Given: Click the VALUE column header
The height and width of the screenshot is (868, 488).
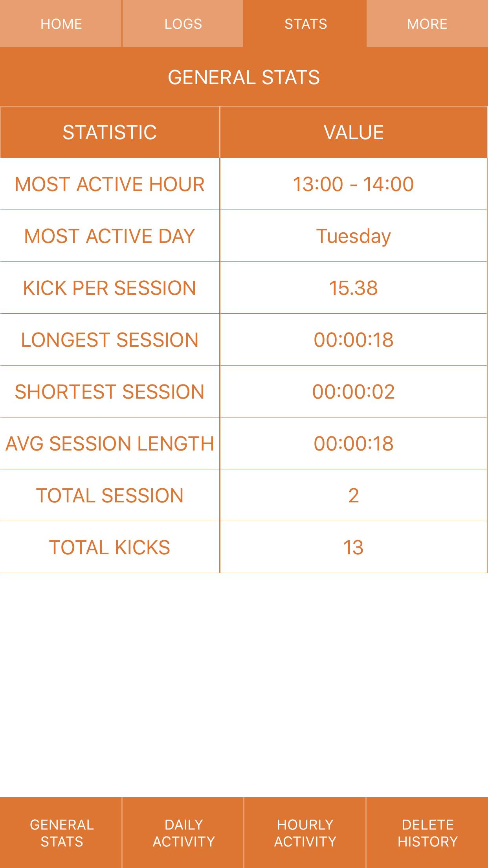Looking at the screenshot, I should tap(354, 132).
